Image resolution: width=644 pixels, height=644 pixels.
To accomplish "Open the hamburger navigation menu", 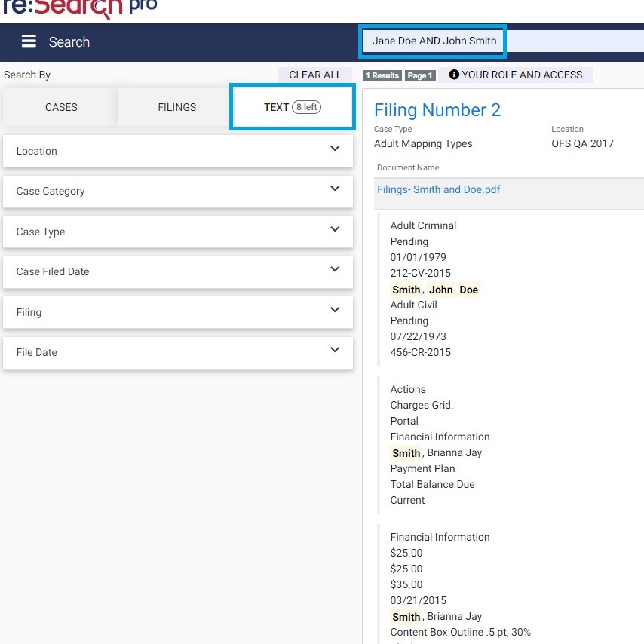I will pyautogui.click(x=29, y=41).
